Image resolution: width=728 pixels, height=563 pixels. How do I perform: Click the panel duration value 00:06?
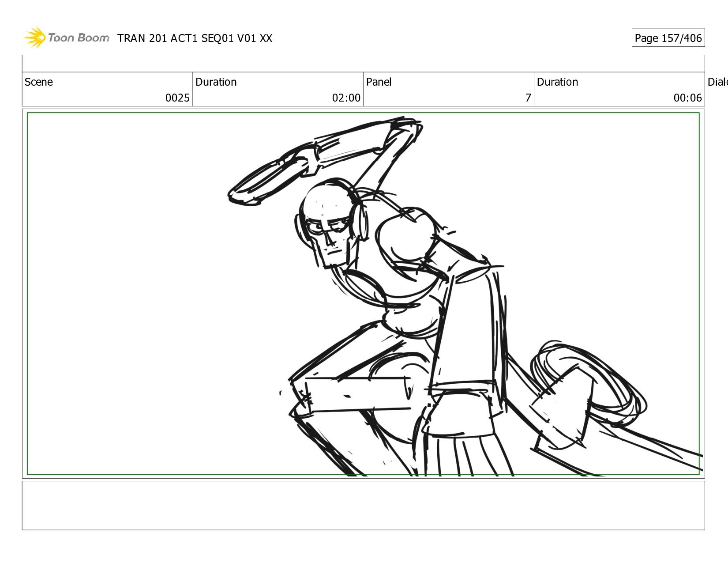point(687,98)
